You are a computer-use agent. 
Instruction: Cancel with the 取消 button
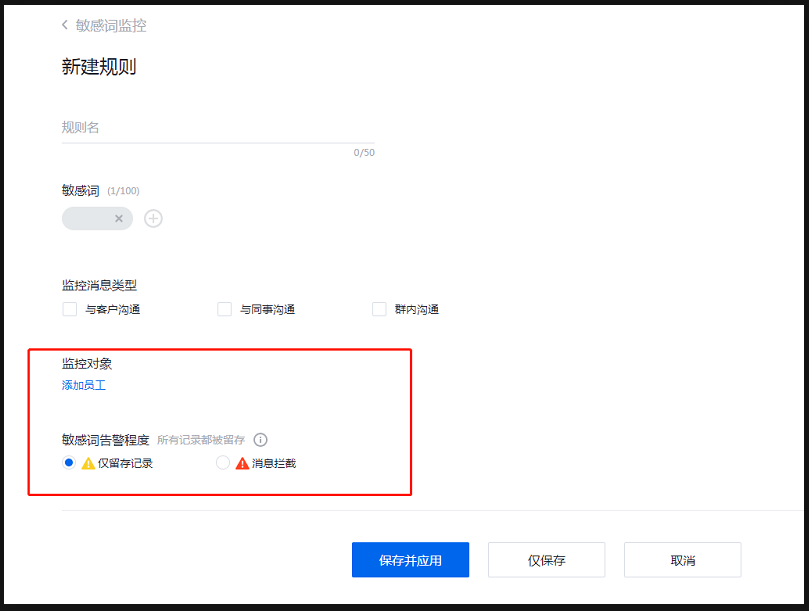click(683, 560)
